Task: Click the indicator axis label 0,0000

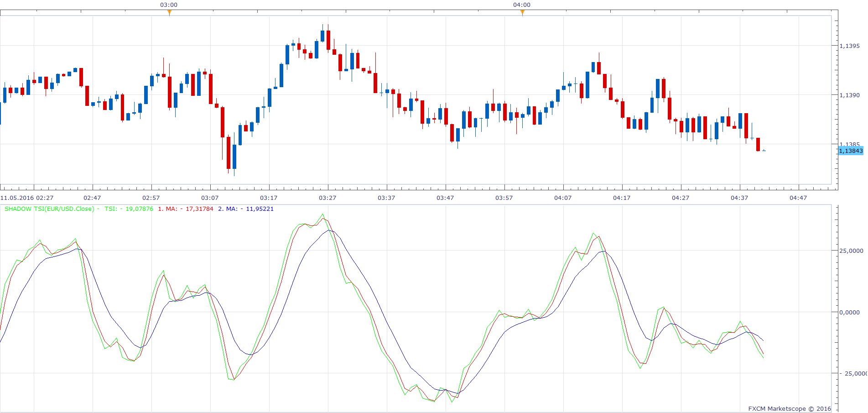Action: (850, 313)
